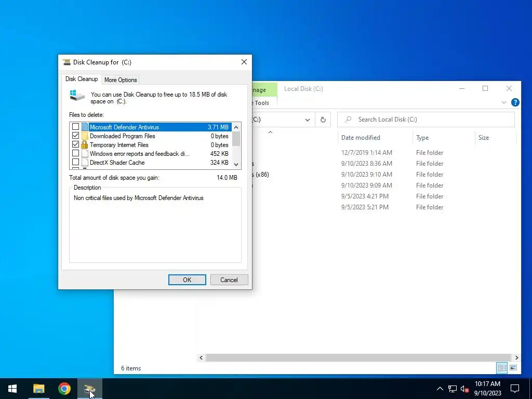The width and height of the screenshot is (532, 399).
Task: Switch Explorer to large icons view
Action: (513, 368)
